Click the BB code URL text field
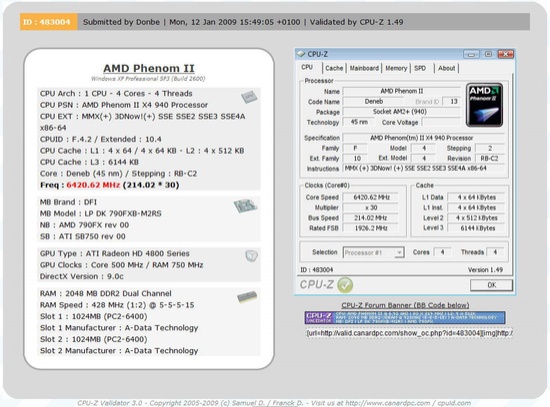Viewport: 550px width, 407px height. 409,333
